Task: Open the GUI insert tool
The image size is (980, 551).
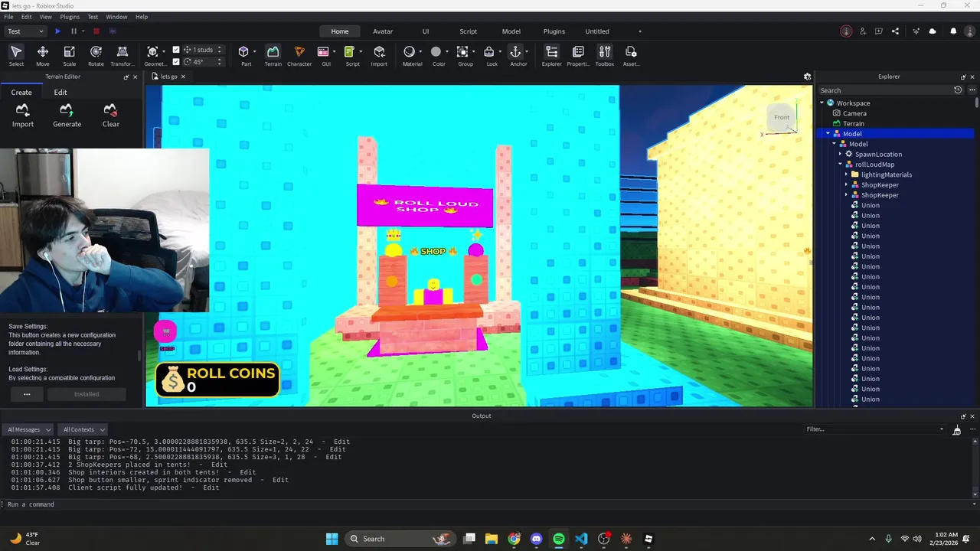Action: tap(325, 55)
